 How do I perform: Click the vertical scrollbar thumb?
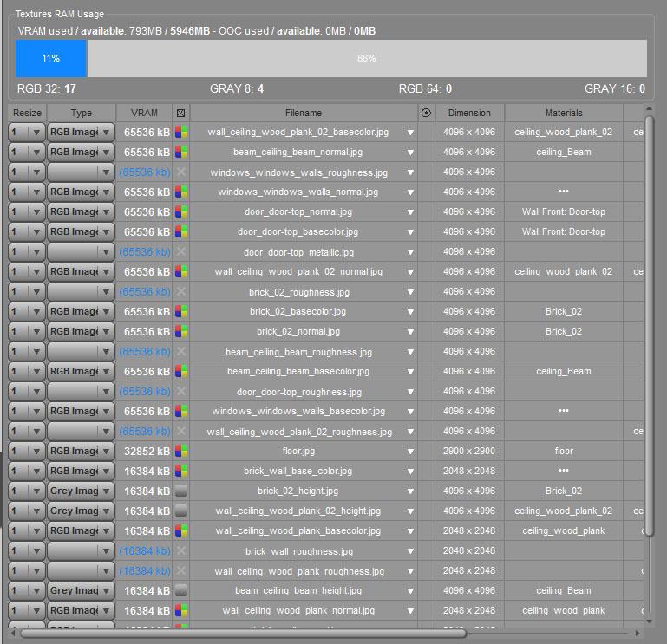[649, 326]
